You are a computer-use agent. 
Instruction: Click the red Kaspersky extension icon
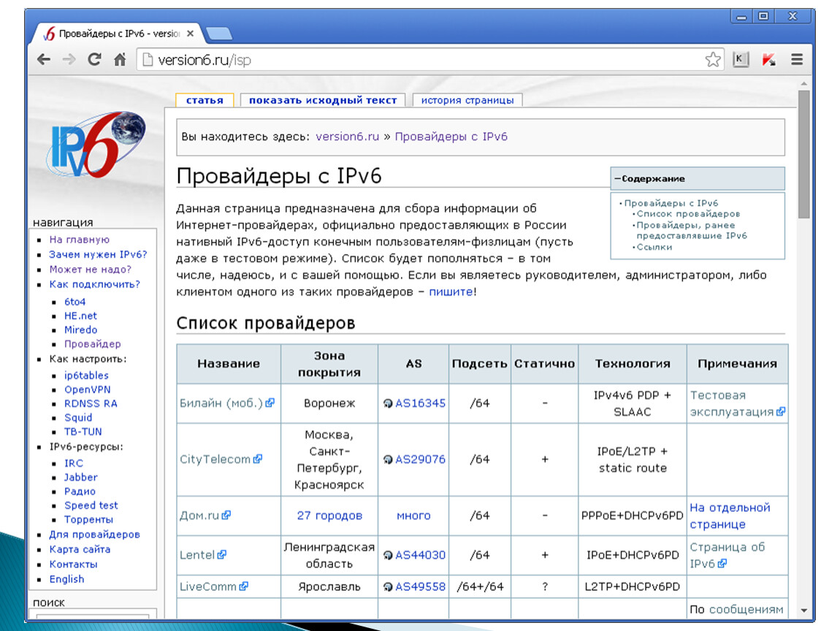pos(768,60)
